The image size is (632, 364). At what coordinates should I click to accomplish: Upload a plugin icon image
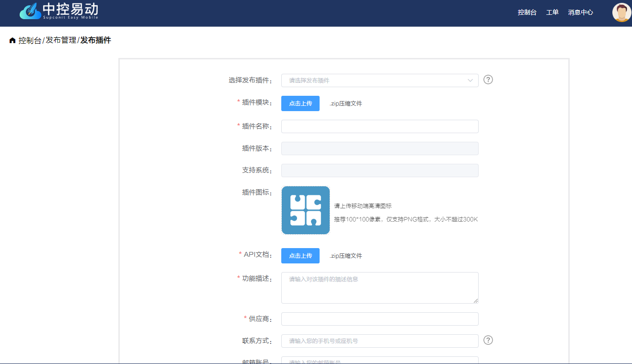tap(306, 210)
